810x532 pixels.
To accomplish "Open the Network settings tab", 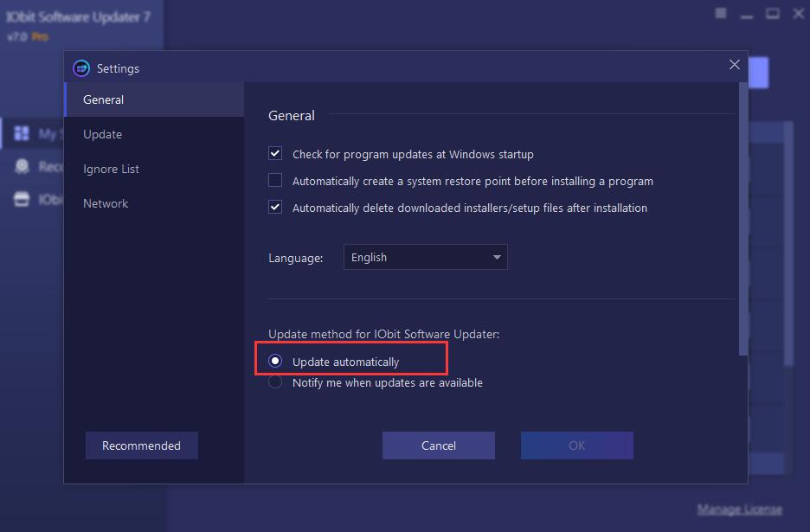I will coord(154,203).
